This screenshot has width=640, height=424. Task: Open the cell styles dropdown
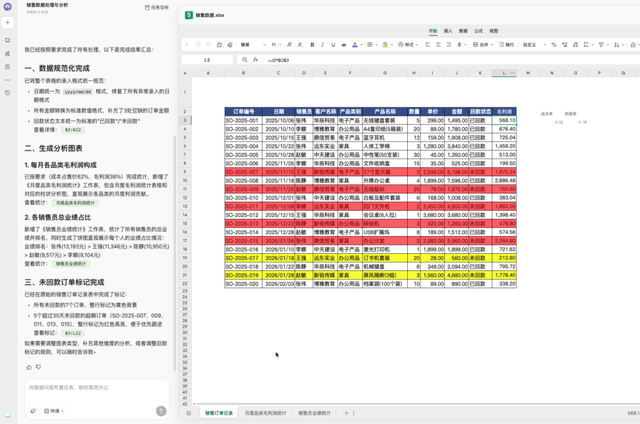(408, 44)
